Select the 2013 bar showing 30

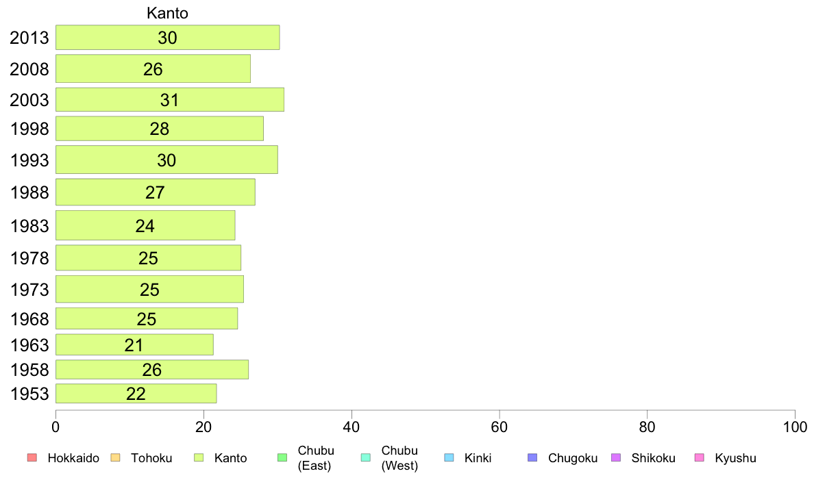pyautogui.click(x=168, y=38)
